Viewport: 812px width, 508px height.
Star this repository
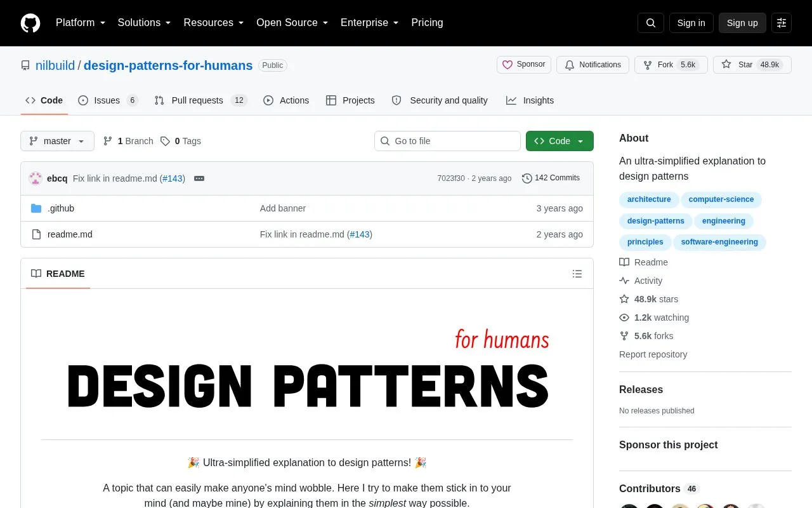pos(752,65)
